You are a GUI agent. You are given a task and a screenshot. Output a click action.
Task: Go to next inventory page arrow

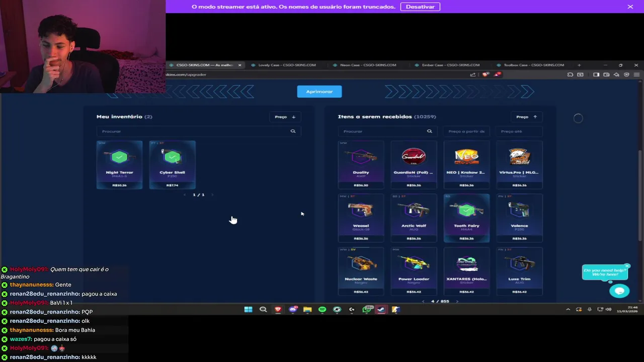[212, 195]
